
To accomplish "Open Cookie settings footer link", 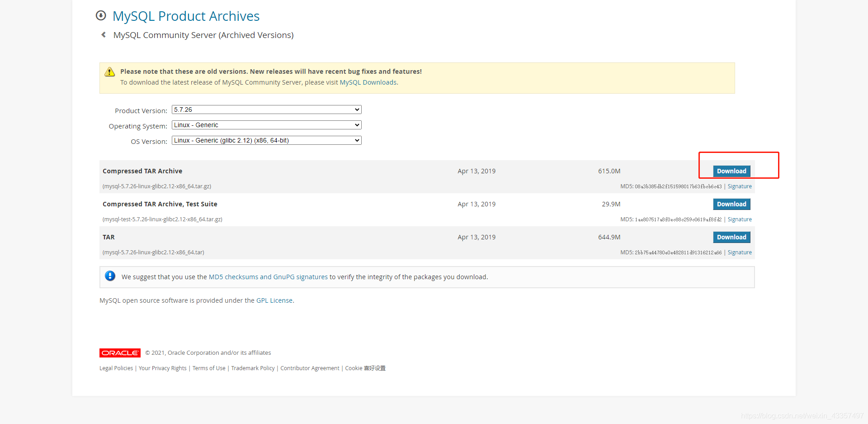I will pos(365,368).
